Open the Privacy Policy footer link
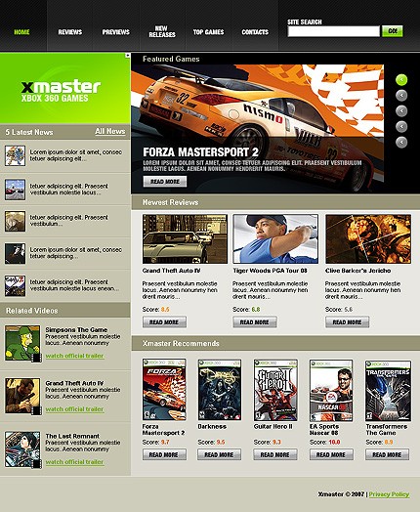 click(389, 494)
